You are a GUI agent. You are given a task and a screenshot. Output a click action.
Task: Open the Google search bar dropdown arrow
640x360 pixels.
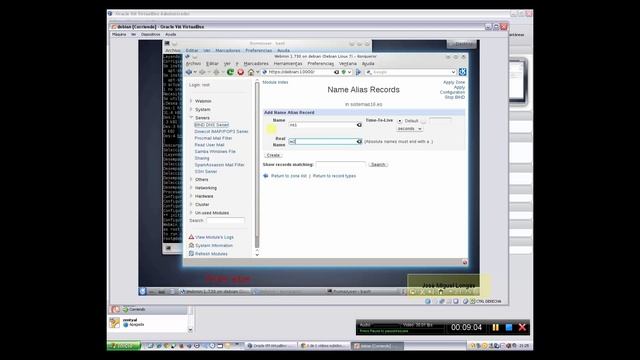coord(453,72)
